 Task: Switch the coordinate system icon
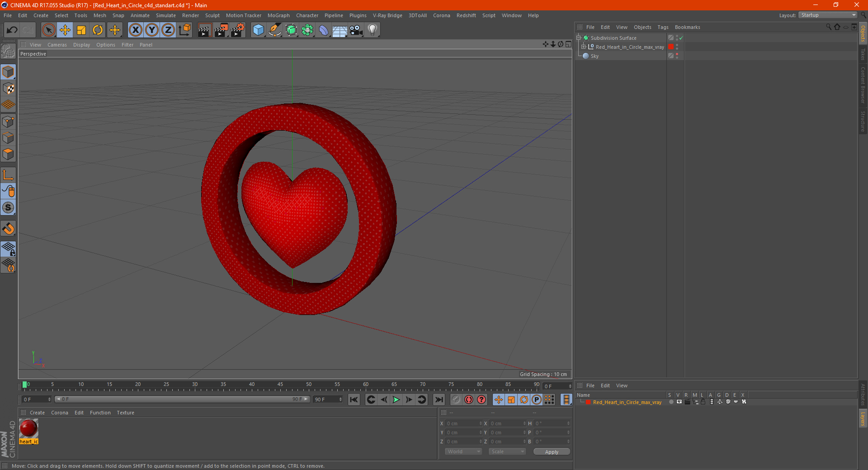pos(184,30)
